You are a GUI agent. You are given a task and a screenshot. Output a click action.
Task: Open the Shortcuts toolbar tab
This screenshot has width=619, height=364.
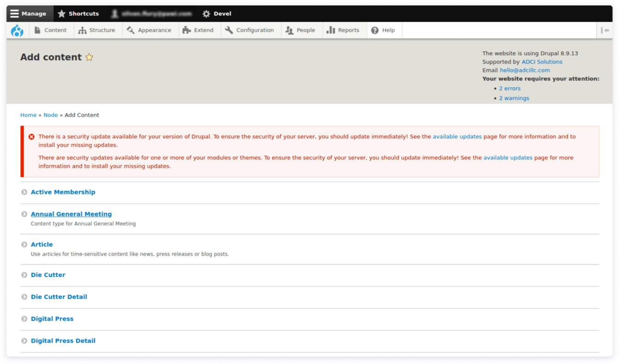pyautogui.click(x=78, y=14)
